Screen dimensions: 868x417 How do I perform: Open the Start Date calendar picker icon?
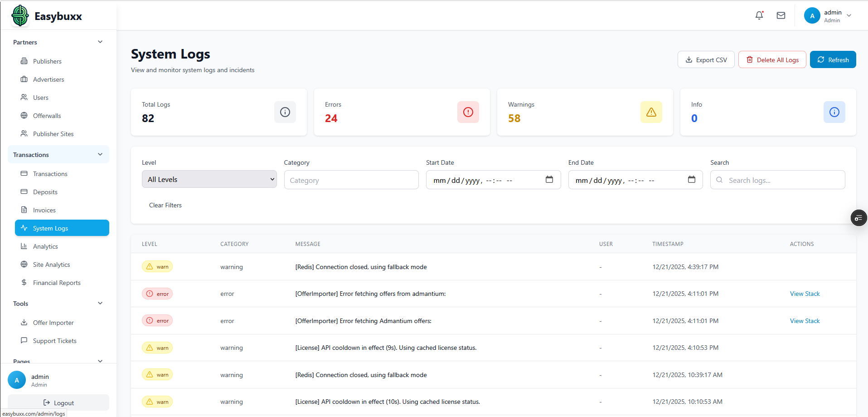coord(549,180)
